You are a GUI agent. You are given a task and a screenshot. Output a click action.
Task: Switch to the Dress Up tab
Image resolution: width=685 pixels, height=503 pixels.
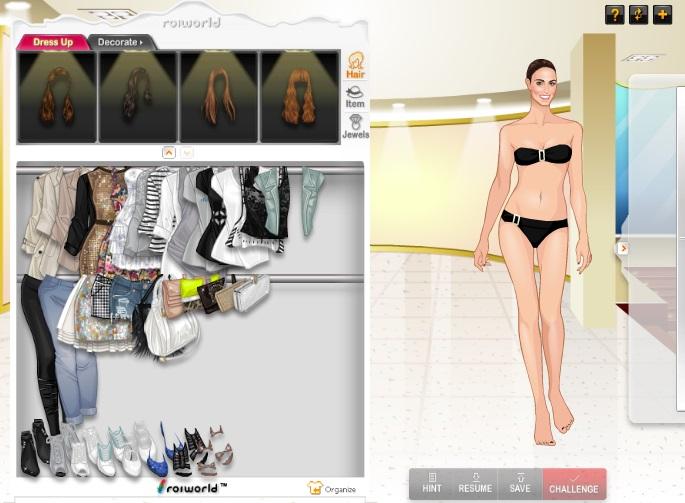point(53,42)
